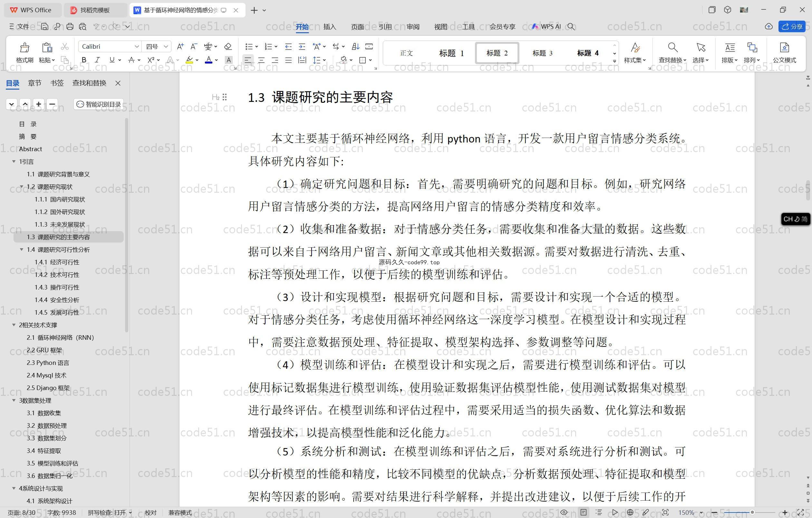Toggle italic formatting

pos(97,60)
